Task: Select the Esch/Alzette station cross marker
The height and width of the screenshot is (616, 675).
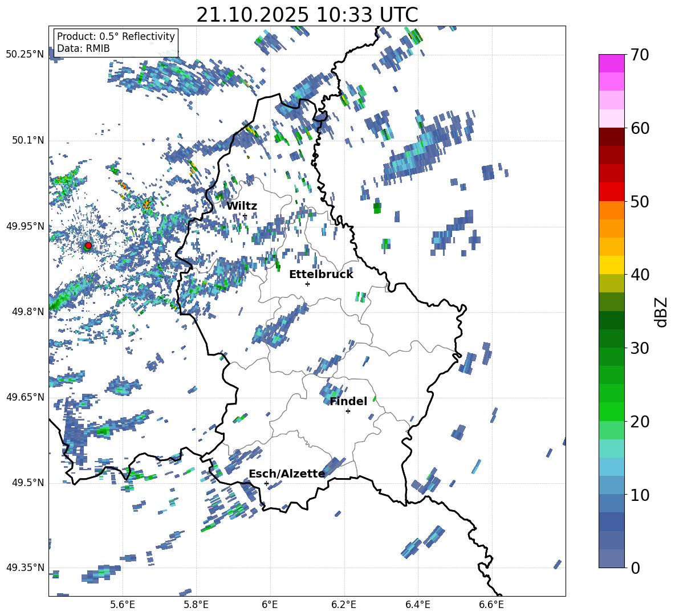Action: (266, 483)
